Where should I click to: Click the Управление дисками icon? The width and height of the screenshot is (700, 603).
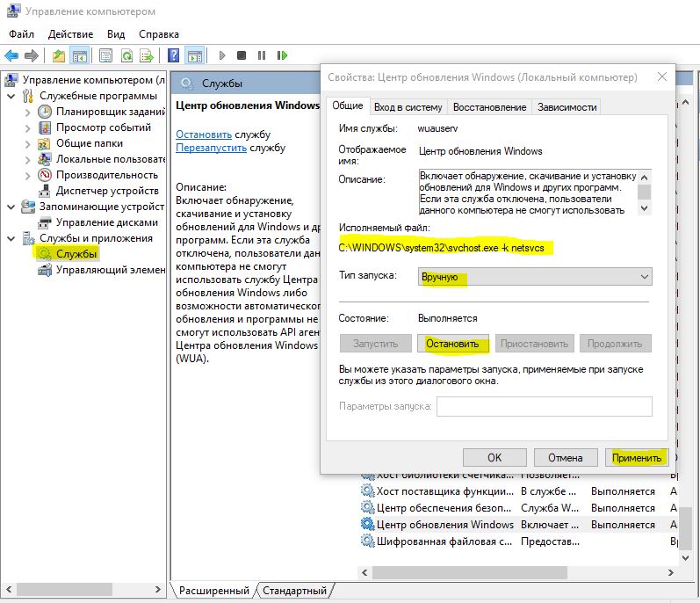click(45, 222)
